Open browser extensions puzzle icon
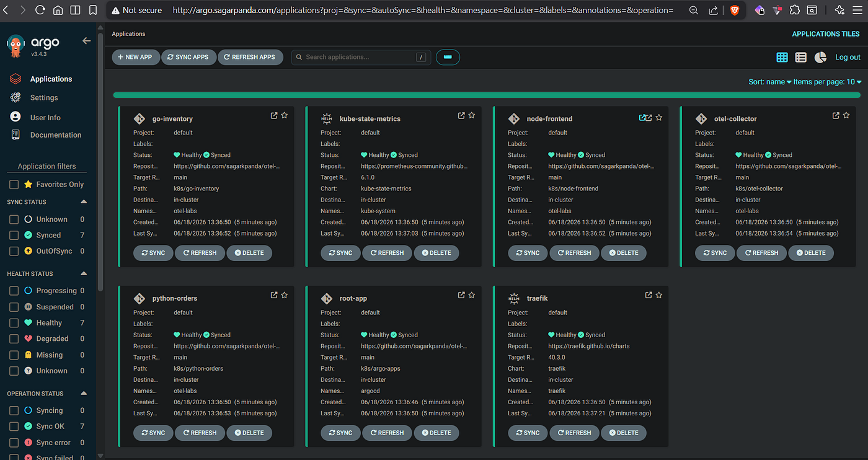 (x=795, y=10)
